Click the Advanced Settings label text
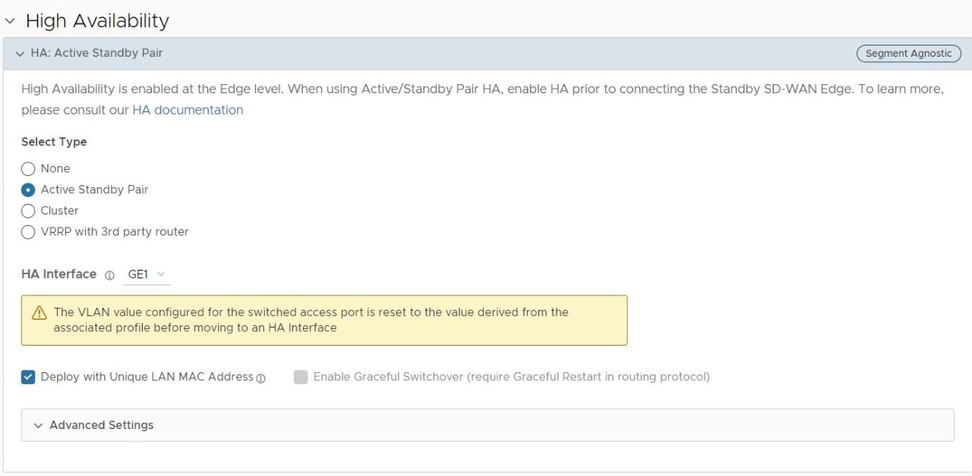 pos(101,425)
